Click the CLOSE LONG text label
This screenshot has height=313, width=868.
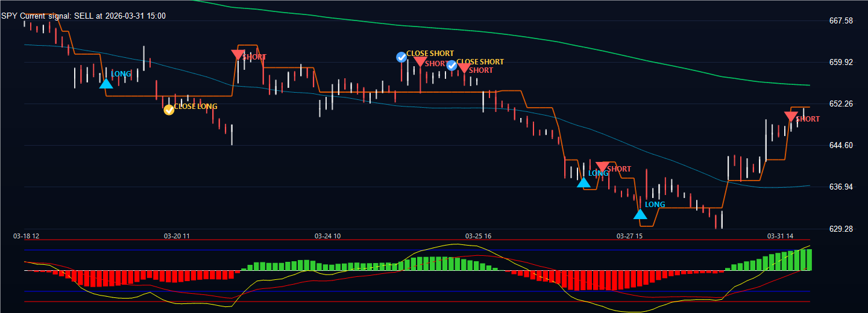(x=195, y=107)
